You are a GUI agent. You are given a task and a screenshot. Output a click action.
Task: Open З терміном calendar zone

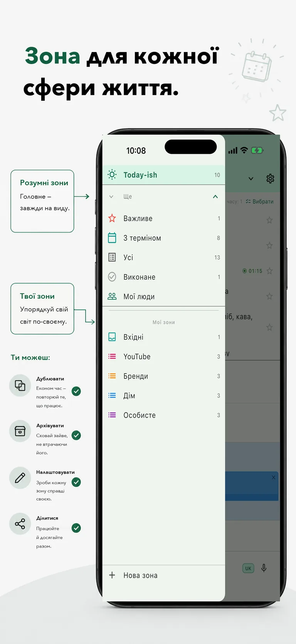click(164, 238)
